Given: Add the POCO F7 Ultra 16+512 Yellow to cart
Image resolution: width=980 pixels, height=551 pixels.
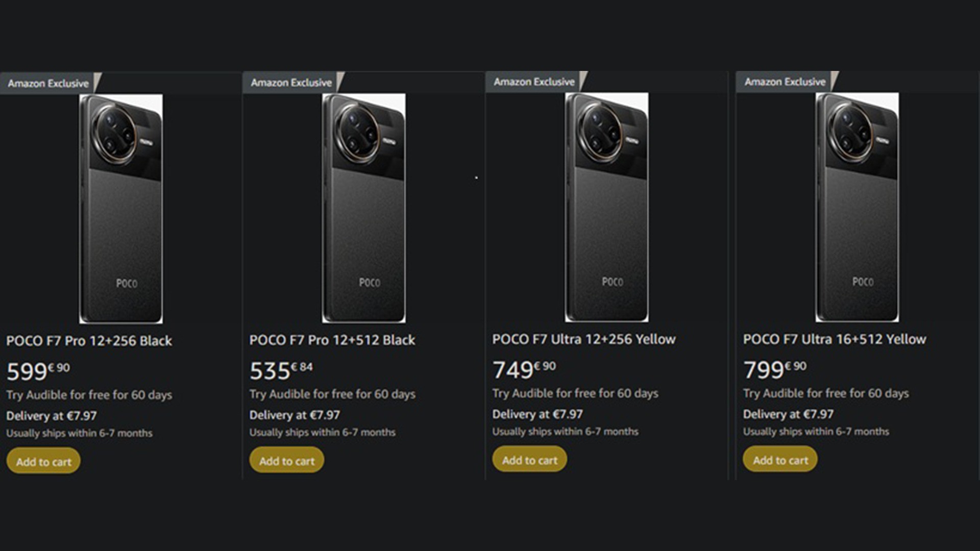Looking at the screenshot, I should click(x=779, y=460).
